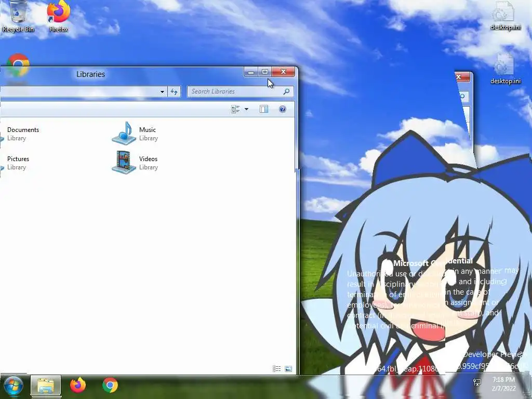Click the File Explorer taskbar button
Image resolution: width=532 pixels, height=399 pixels.
46,386
